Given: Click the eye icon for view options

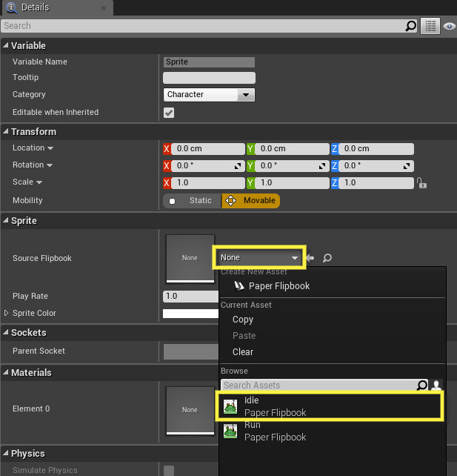Looking at the screenshot, I should click(449, 26).
